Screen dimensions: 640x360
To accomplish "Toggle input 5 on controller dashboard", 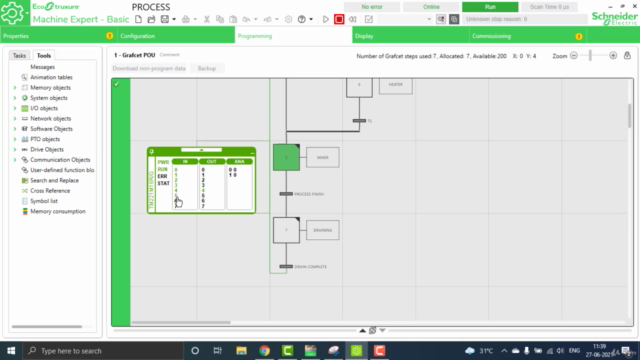I will (x=176, y=196).
